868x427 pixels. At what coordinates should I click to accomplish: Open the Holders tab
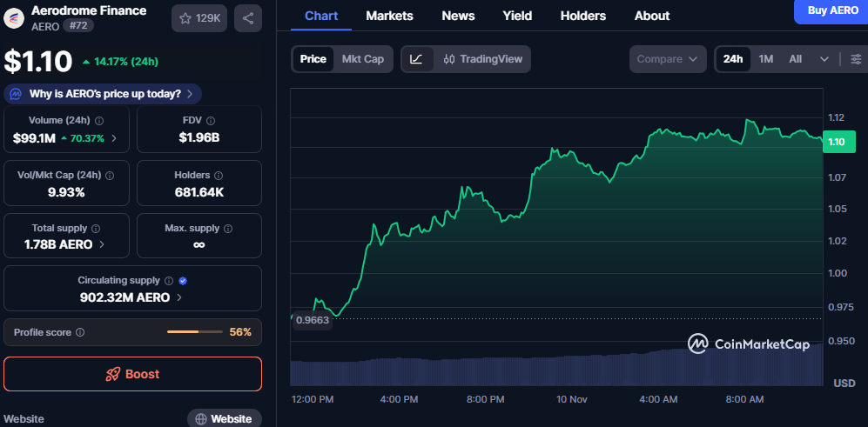click(x=582, y=16)
